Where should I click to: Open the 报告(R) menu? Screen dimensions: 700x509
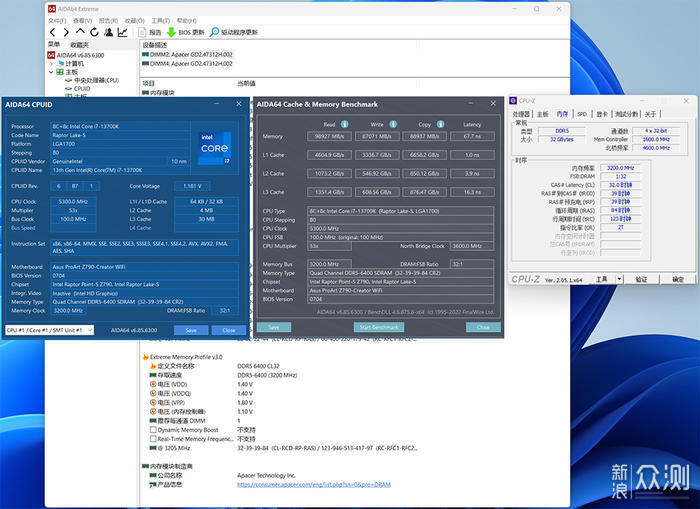(x=108, y=21)
